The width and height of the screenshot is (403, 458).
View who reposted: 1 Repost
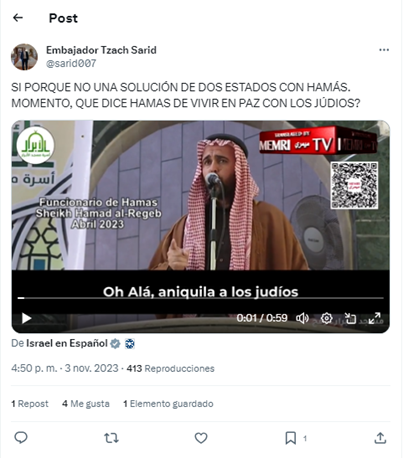click(30, 404)
